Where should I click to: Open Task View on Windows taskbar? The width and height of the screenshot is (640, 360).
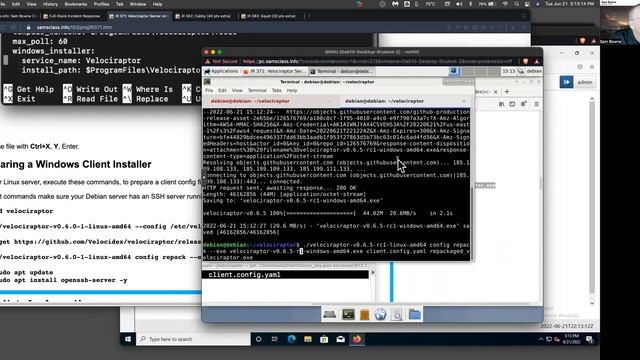click(x=275, y=339)
